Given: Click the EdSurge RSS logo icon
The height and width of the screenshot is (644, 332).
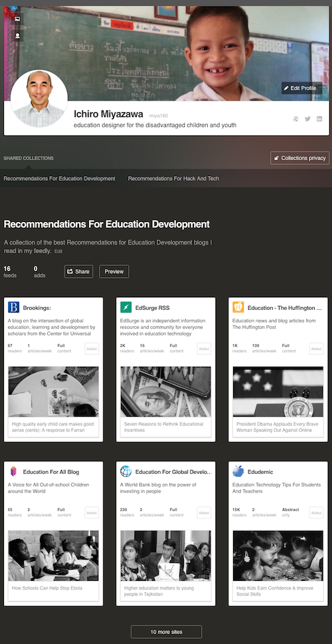Looking at the screenshot, I should (x=126, y=307).
